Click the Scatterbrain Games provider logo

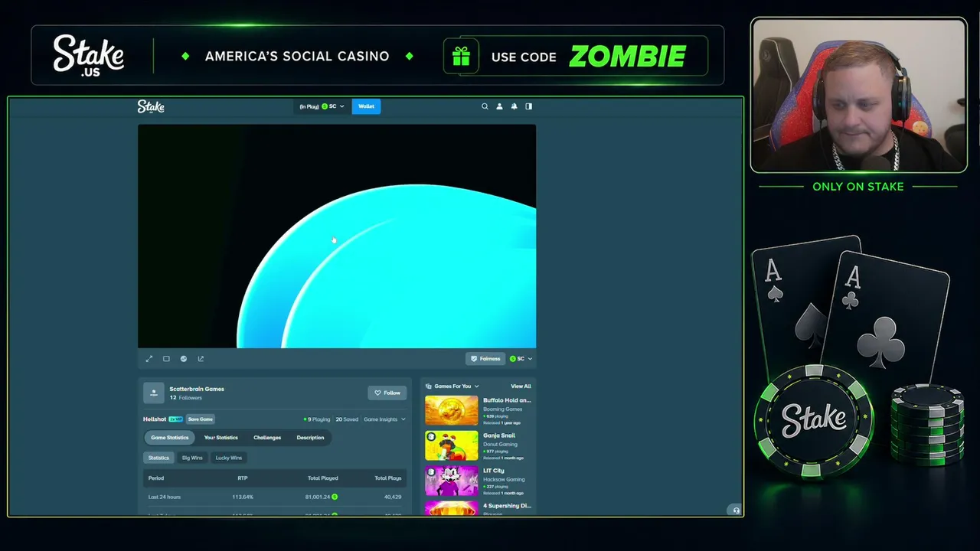(153, 393)
